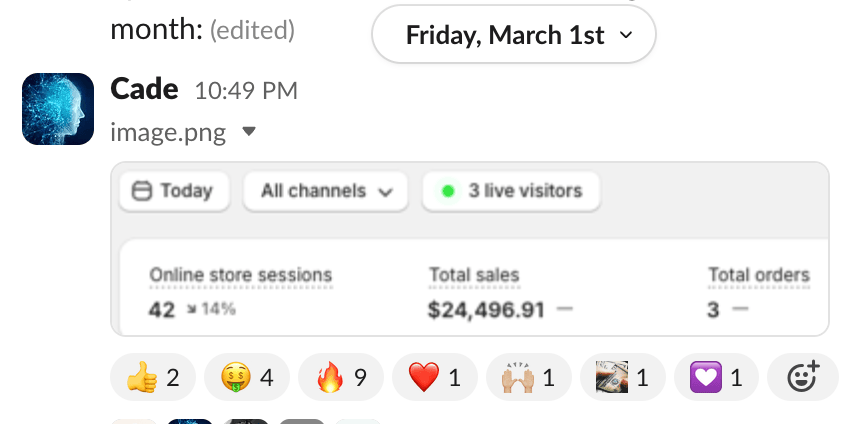Click the $24,496.91 sales figure in the image
The height and width of the screenshot is (424, 852).
(x=486, y=310)
